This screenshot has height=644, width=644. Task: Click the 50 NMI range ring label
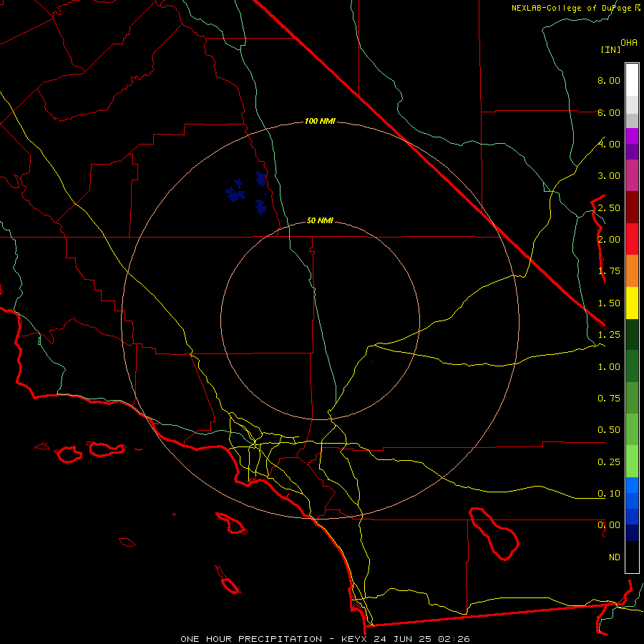tap(320, 220)
